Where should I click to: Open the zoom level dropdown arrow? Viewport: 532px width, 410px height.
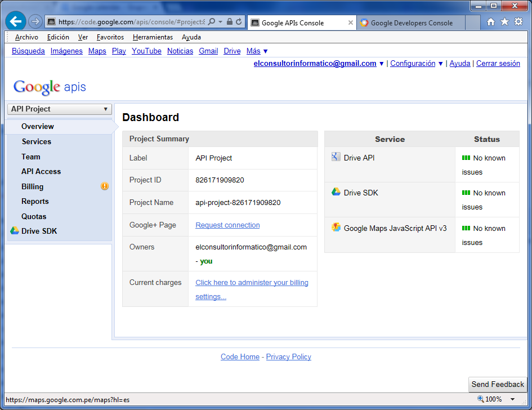point(512,399)
